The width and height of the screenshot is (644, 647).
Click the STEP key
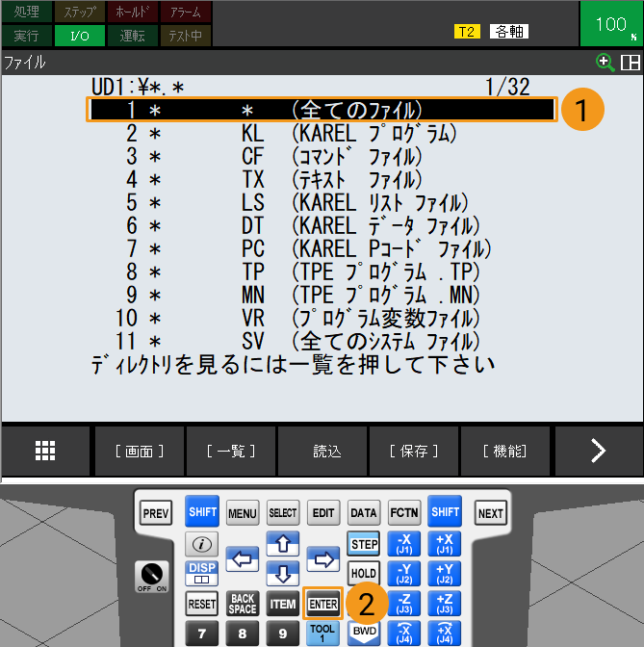(364, 544)
